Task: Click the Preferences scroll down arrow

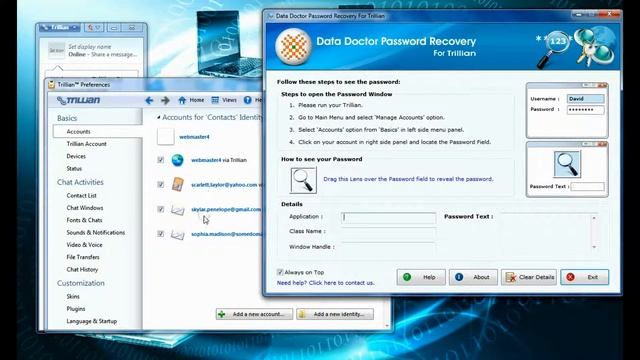Action: [387, 326]
